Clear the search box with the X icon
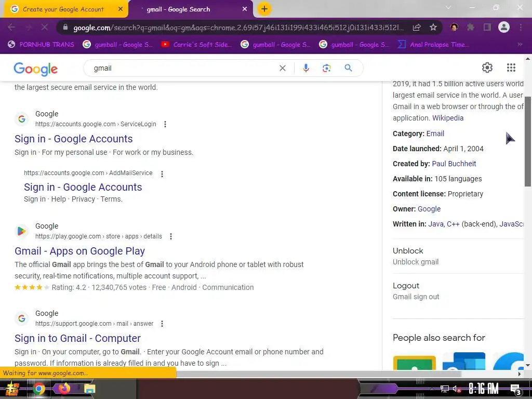 (282, 68)
